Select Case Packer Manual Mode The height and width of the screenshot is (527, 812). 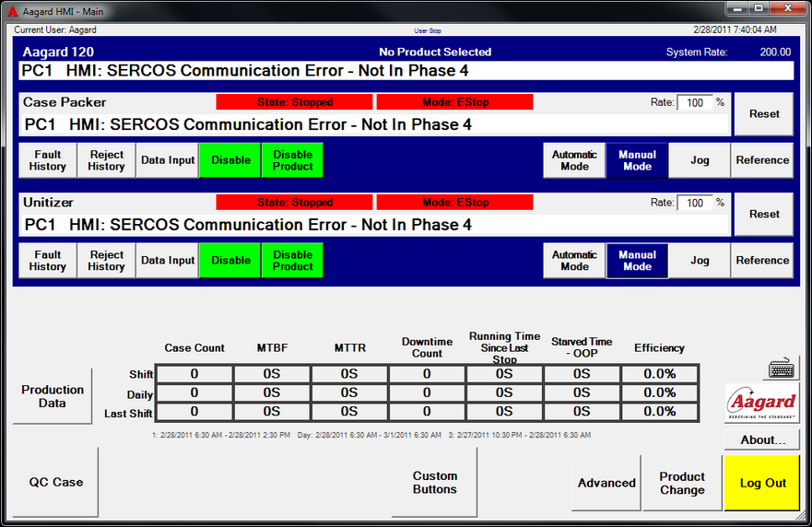(x=637, y=160)
